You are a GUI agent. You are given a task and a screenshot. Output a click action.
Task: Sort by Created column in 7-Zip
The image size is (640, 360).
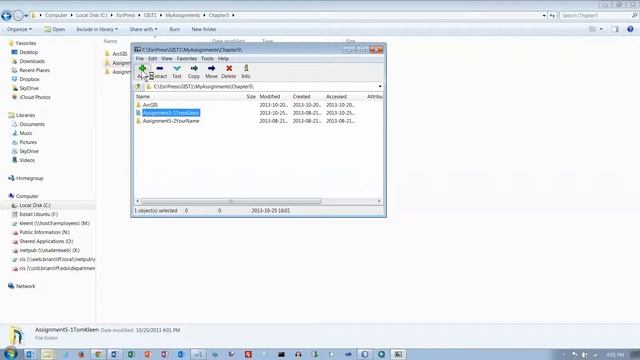(x=302, y=97)
